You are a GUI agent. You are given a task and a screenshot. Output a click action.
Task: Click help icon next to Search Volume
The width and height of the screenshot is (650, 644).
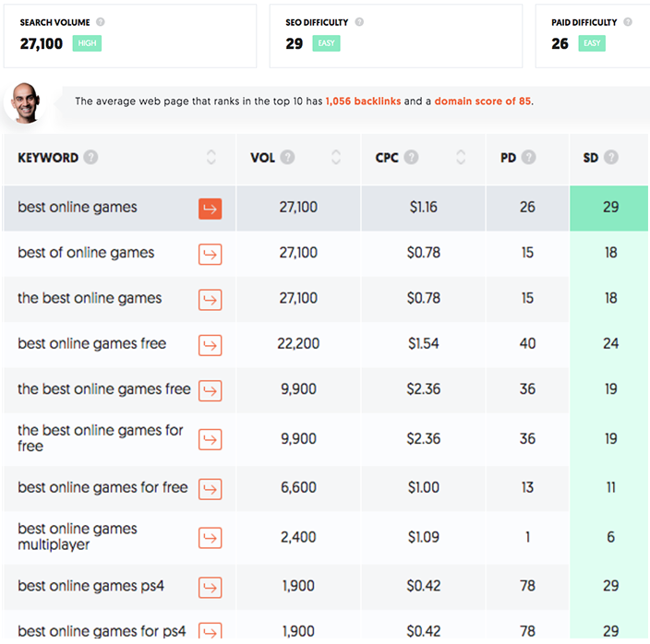click(101, 22)
